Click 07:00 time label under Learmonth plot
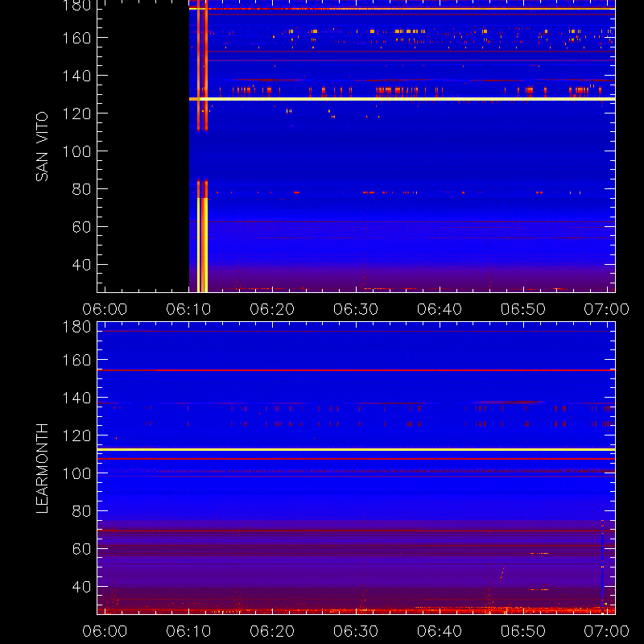Screen dimensions: 644x644 (607, 631)
